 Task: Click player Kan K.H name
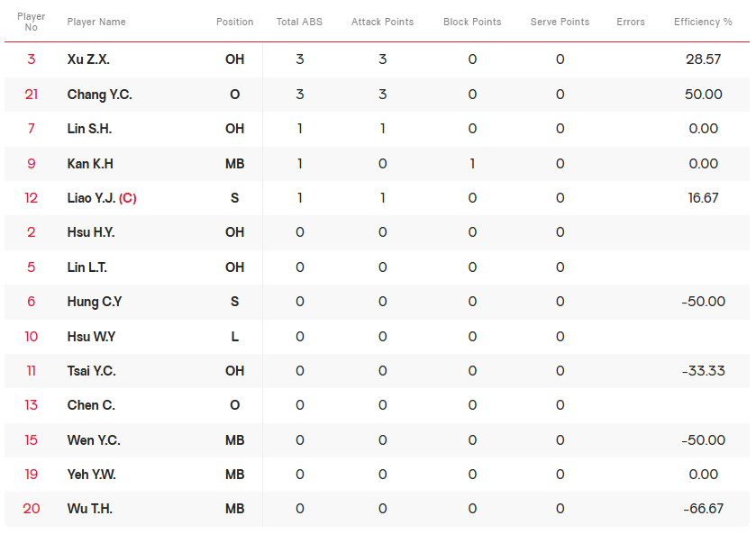point(90,164)
